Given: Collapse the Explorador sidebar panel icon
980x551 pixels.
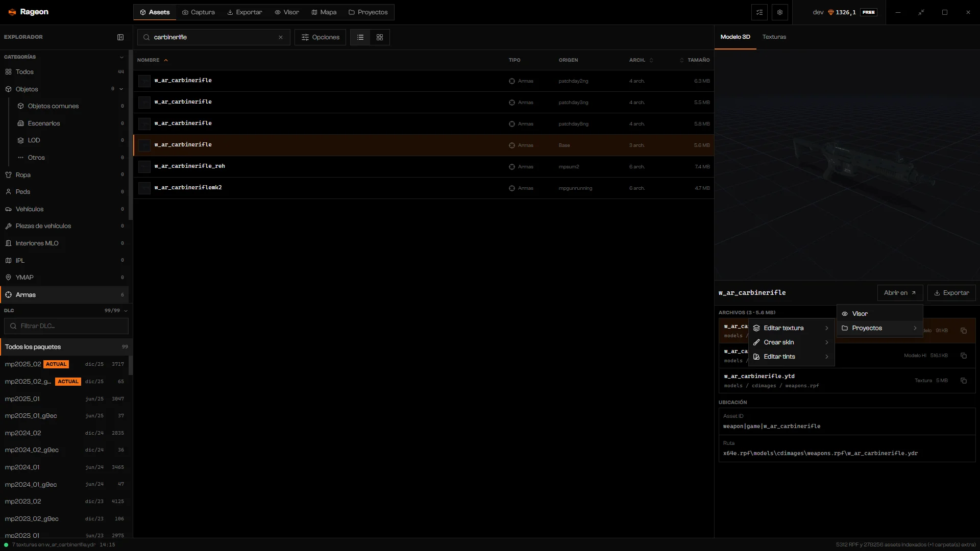Looking at the screenshot, I should 120,37.
